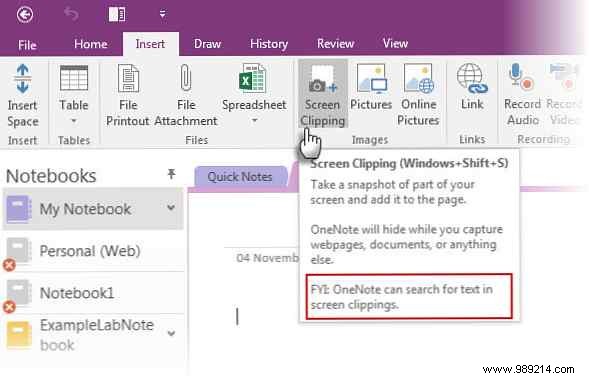This screenshot has width=589, height=378.
Task: Open the Customize Quick Access Toolbar dropdown
Action: point(162,14)
